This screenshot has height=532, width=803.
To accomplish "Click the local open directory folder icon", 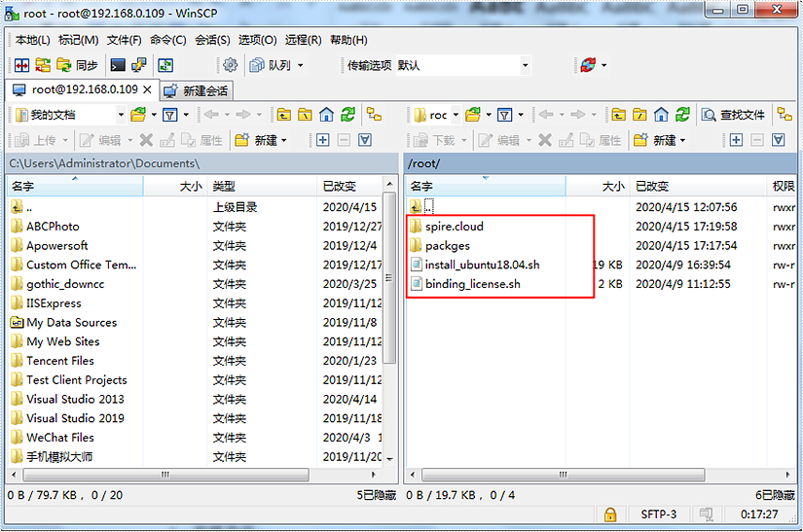I will click(x=138, y=115).
